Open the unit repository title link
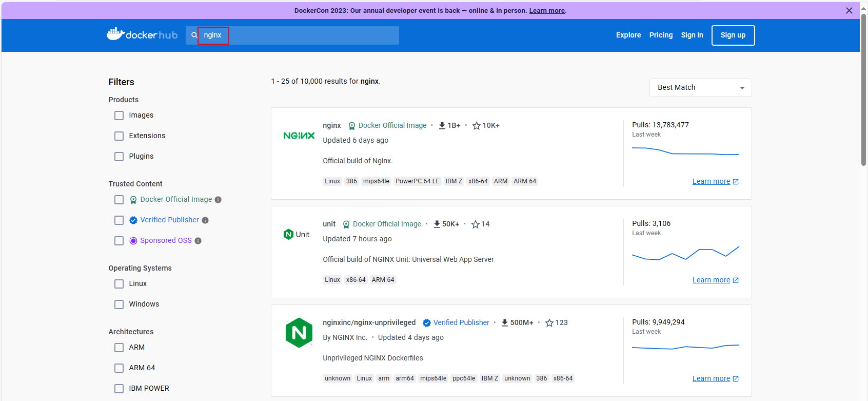Screen dimensions: 868x401 [329, 224]
